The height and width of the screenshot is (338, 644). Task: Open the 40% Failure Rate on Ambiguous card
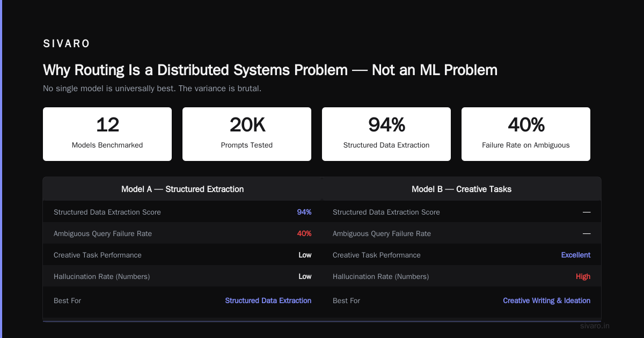click(x=526, y=134)
